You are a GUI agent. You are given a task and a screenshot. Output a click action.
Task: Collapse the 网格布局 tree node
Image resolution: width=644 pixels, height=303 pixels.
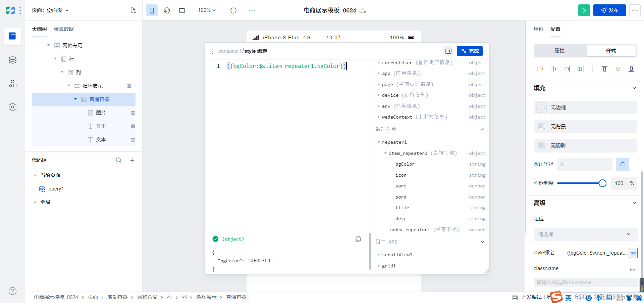[49, 45]
